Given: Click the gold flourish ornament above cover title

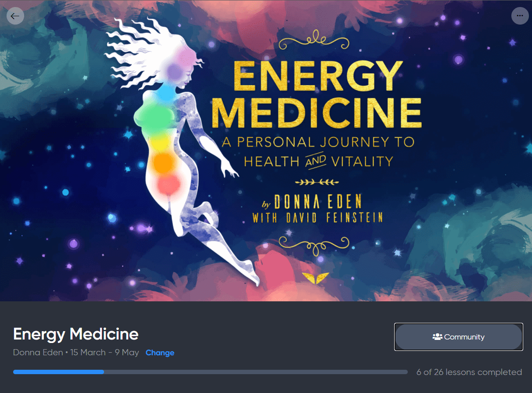Looking at the screenshot, I should [x=314, y=42].
